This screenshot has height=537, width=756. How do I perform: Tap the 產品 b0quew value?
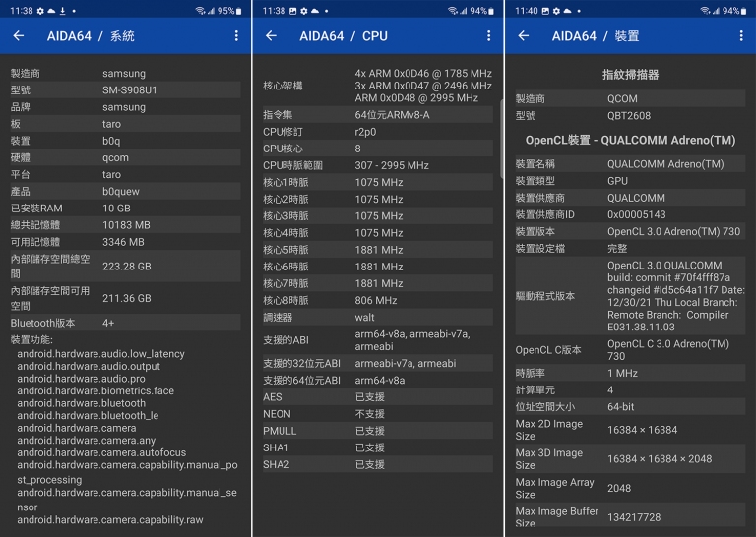click(121, 191)
